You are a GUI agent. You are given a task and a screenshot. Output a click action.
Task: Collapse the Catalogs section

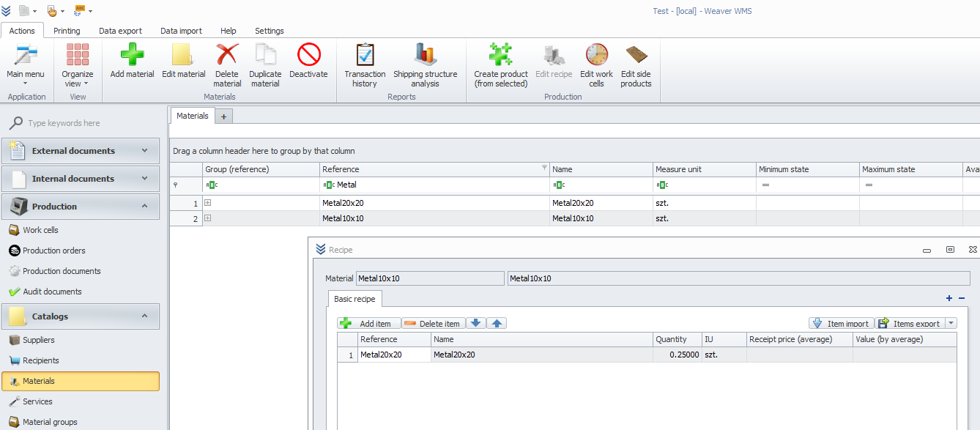coord(81,316)
